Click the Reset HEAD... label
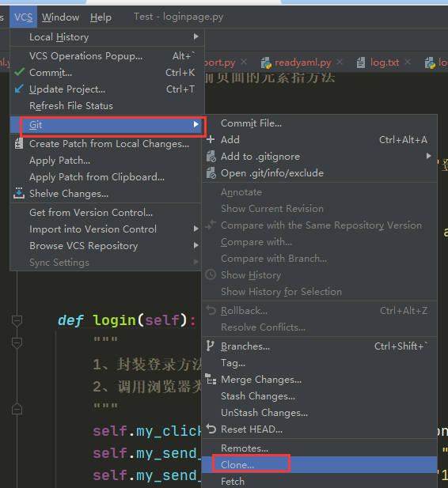Image resolution: width=448 pixels, height=488 pixels. 252,429
